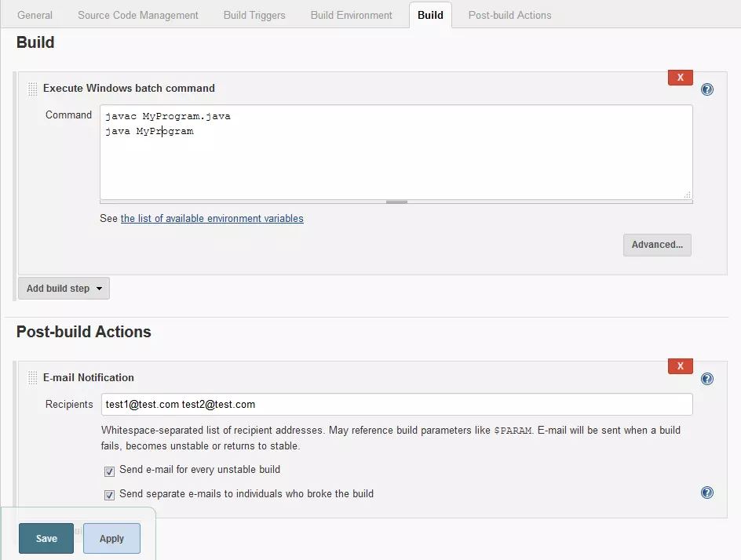Click help icon for Execute Windows batch command
This screenshot has height=560, width=741.
point(707,89)
